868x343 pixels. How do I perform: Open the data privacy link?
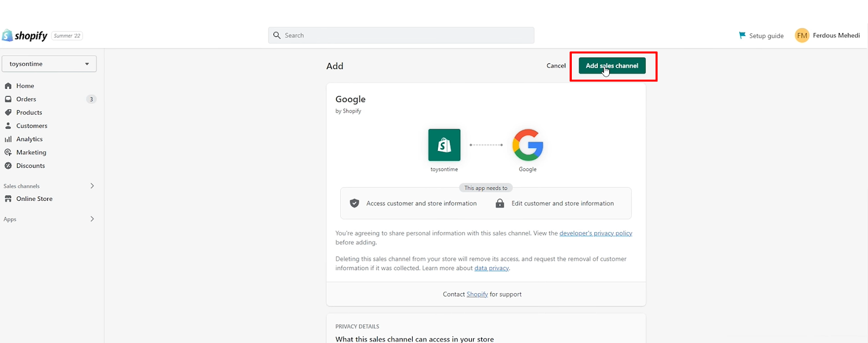492,268
